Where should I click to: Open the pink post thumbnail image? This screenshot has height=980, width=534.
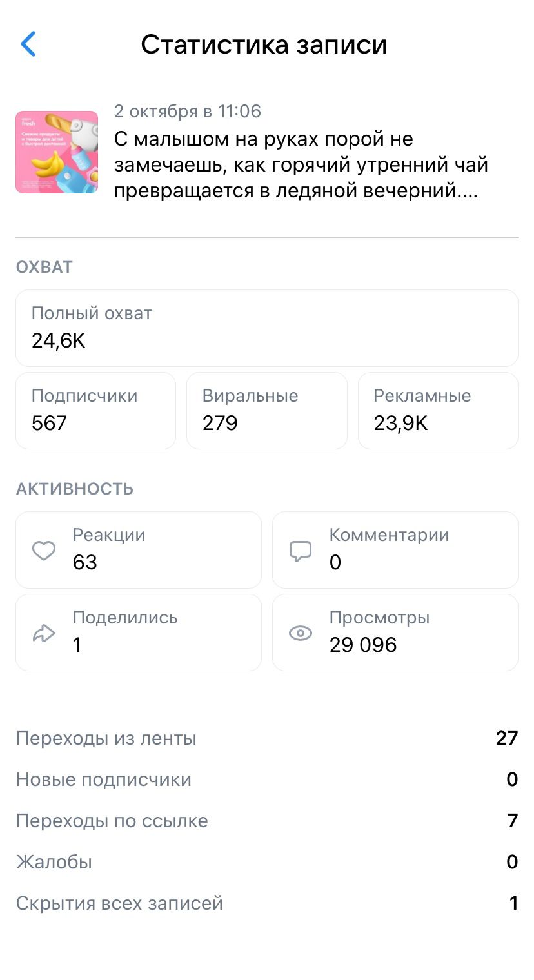coord(57,152)
